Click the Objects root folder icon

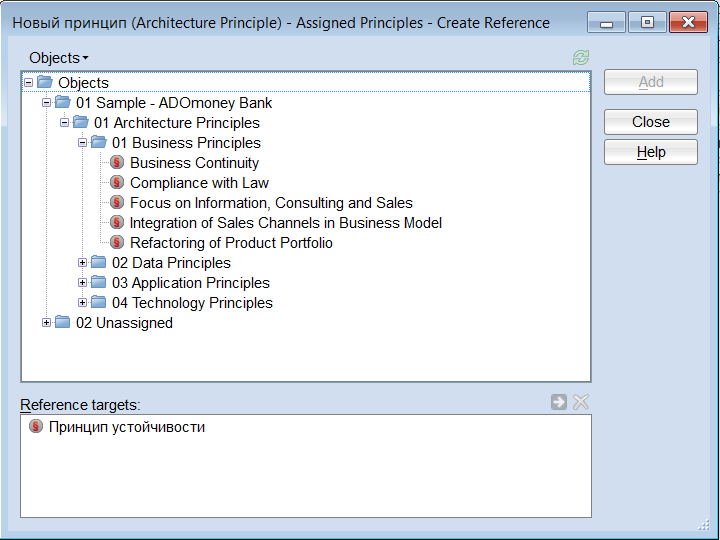45,82
